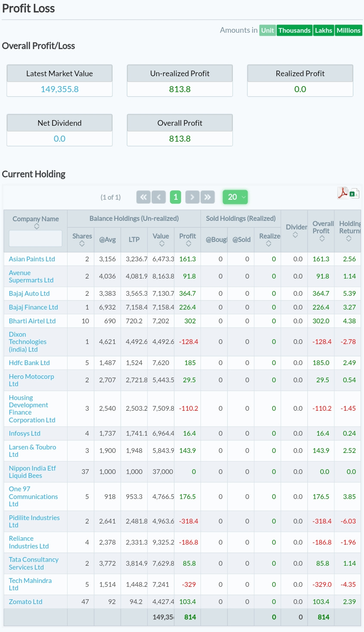Select Pidilite profit value -318.4
364x632 pixels.
pos(188,521)
